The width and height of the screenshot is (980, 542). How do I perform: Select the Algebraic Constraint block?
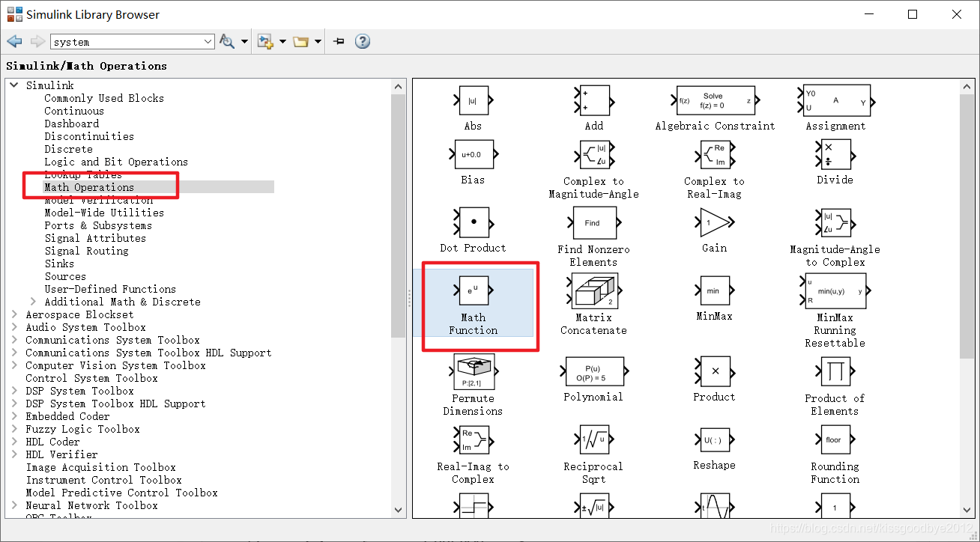(715, 101)
